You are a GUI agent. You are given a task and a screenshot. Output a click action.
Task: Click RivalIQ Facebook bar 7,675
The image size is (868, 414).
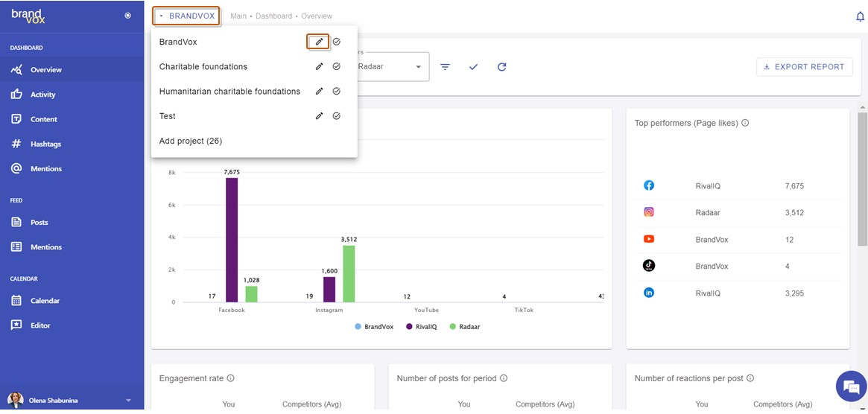pos(232,240)
